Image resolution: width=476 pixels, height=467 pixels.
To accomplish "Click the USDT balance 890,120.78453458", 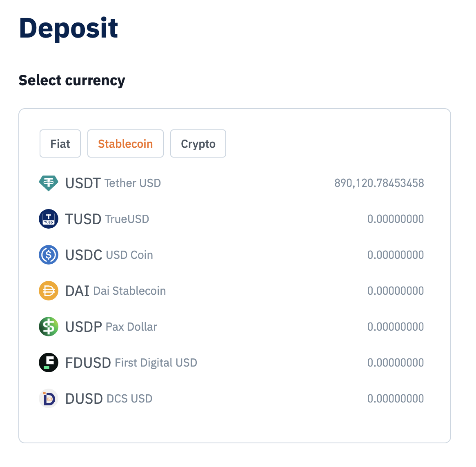I will pos(379,183).
